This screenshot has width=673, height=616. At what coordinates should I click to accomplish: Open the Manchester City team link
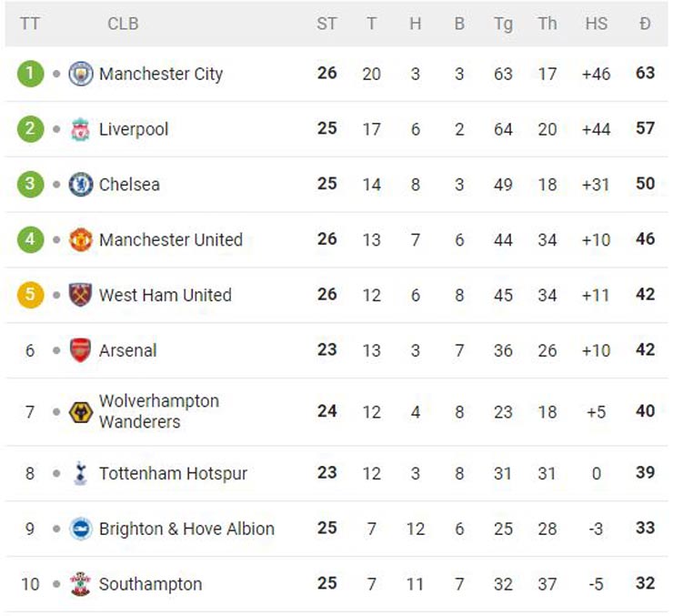click(160, 74)
